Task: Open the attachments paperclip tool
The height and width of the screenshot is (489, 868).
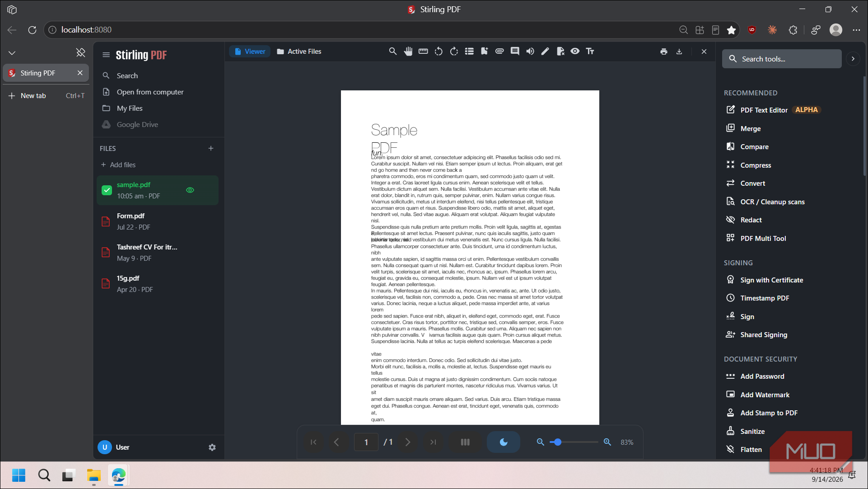Action: (x=499, y=52)
